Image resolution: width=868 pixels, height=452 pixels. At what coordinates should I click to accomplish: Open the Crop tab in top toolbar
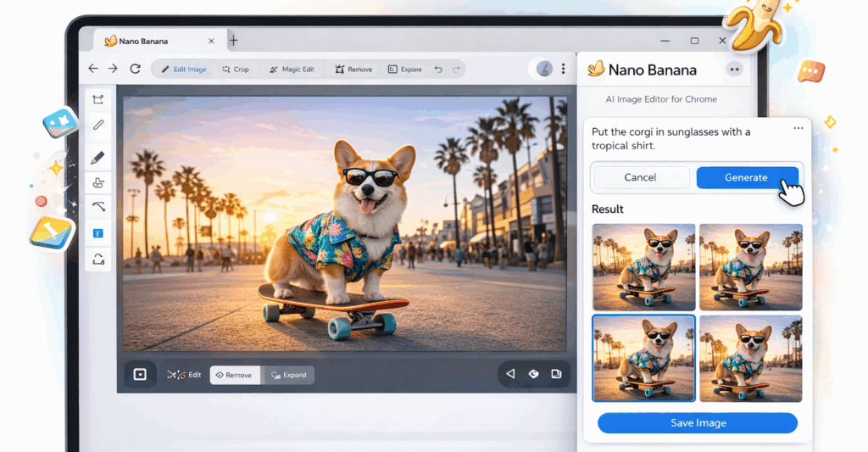236,70
